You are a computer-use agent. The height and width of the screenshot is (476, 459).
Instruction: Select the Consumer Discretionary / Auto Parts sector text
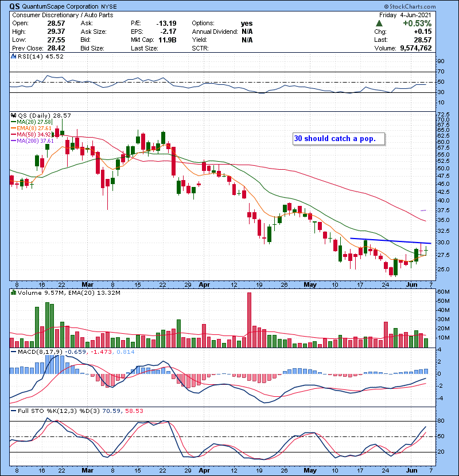click(x=63, y=15)
